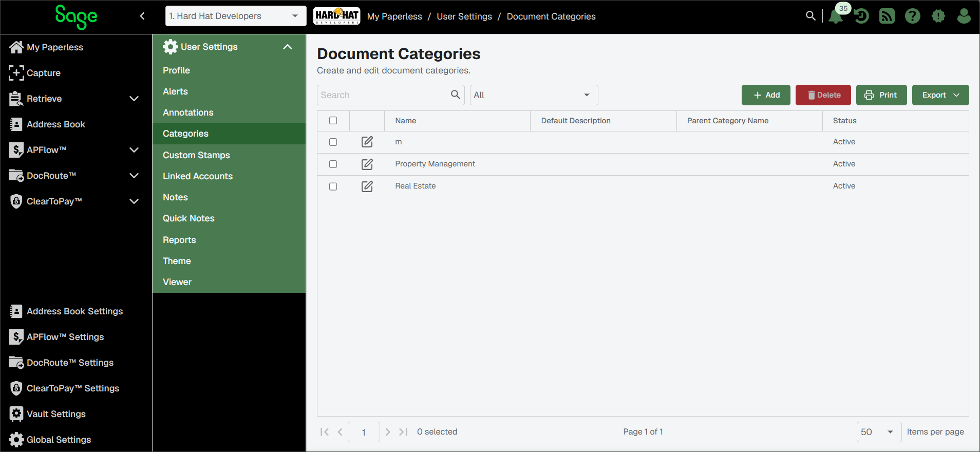Open the company selector dropdown
980x452 pixels.
pos(236,16)
